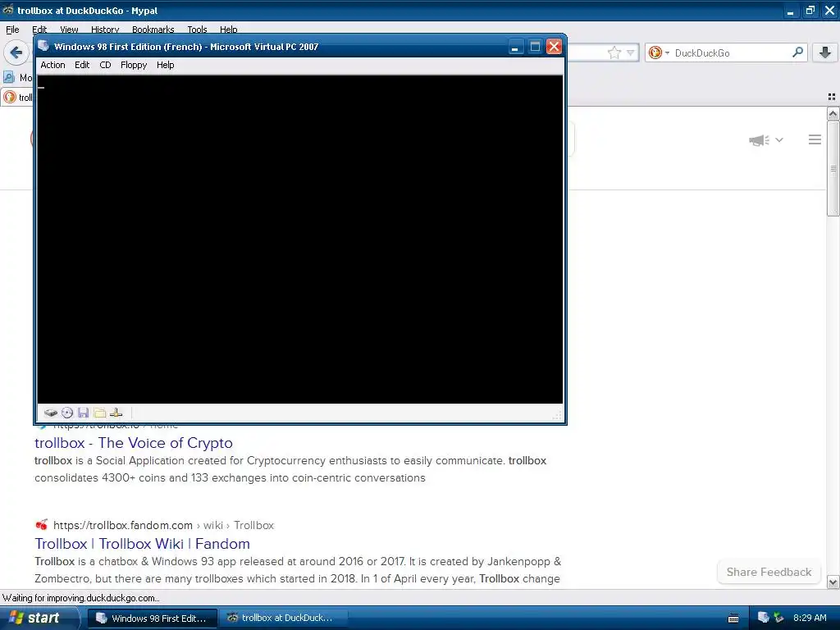This screenshot has height=630, width=840.
Task: Open the File menu in Mypal browser
Action: 12,30
